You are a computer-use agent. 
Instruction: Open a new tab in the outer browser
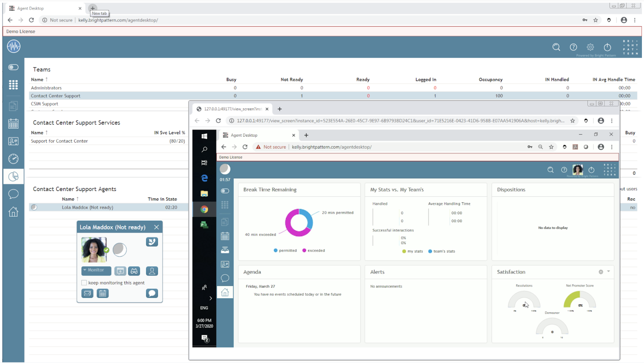coord(93,8)
